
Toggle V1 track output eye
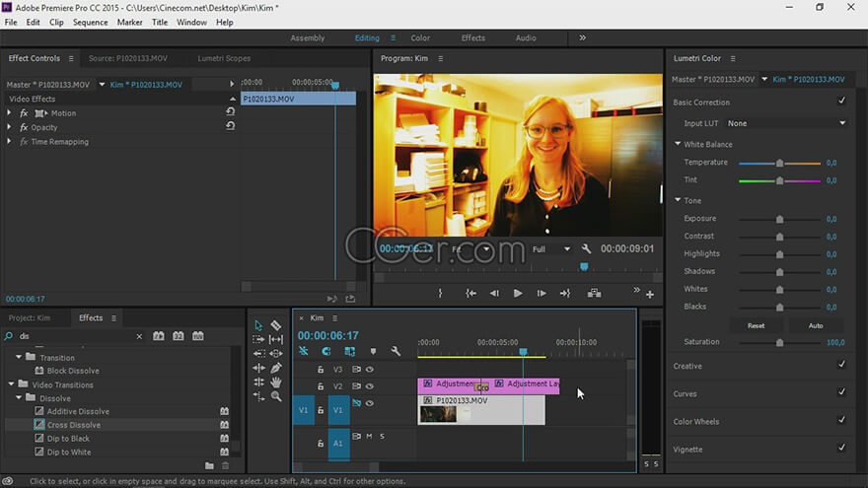(370, 403)
